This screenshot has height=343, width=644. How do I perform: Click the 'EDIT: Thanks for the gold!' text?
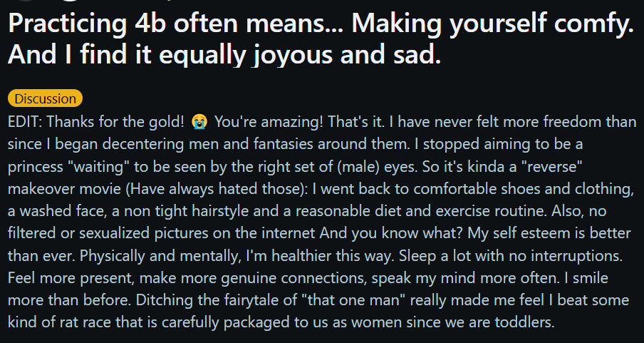pos(96,122)
